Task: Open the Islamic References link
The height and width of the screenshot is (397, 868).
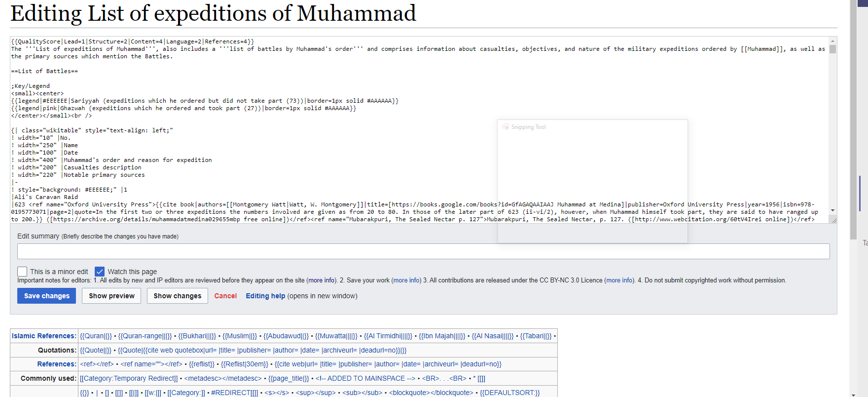Action: click(x=44, y=336)
